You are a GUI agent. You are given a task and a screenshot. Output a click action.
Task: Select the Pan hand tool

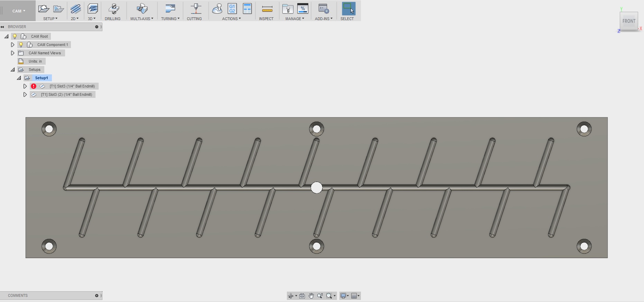[311, 296]
